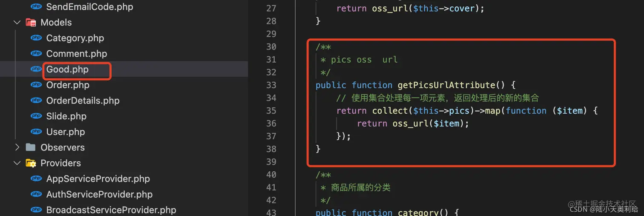Click line number 33 in the gutter
The width and height of the screenshot is (644, 216).
pos(271,85)
